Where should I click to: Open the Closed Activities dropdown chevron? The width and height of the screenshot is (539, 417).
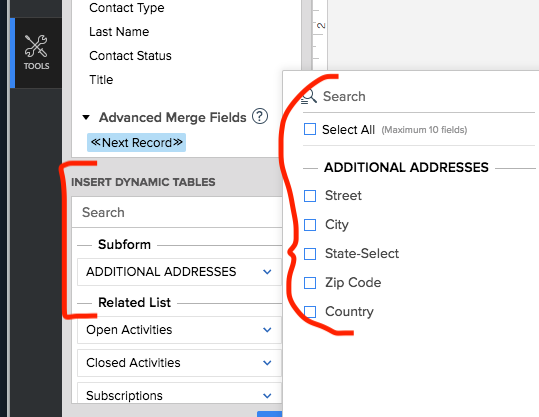point(267,363)
